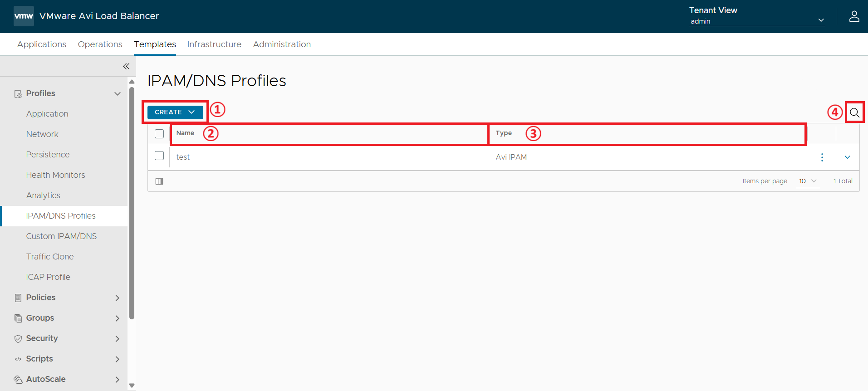Click the Profiles section icon

click(18, 94)
